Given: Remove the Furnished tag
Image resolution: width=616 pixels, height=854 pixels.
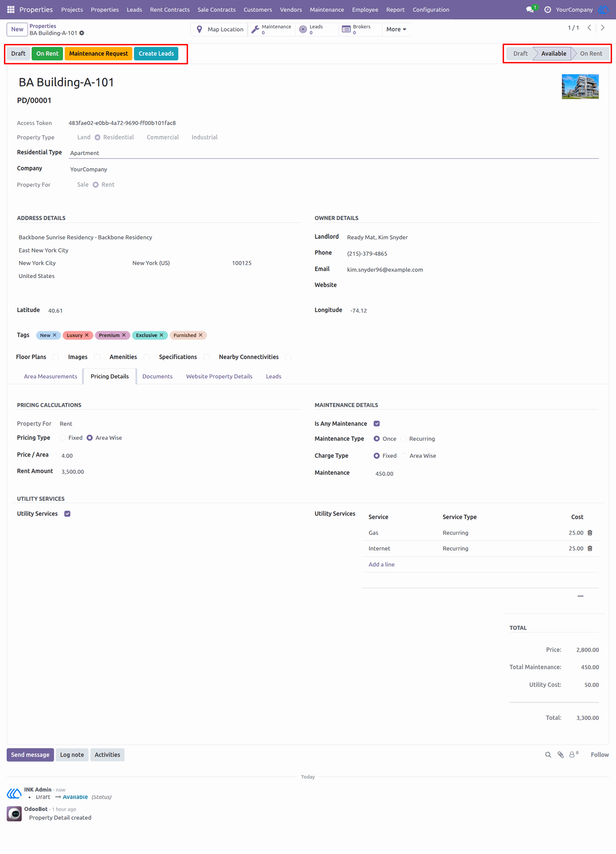Looking at the screenshot, I should tap(201, 335).
